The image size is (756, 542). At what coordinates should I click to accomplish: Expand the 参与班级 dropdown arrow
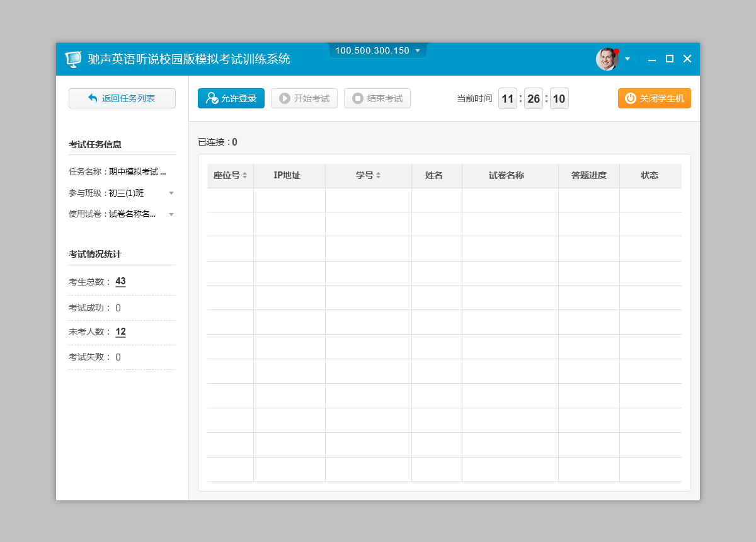171,193
